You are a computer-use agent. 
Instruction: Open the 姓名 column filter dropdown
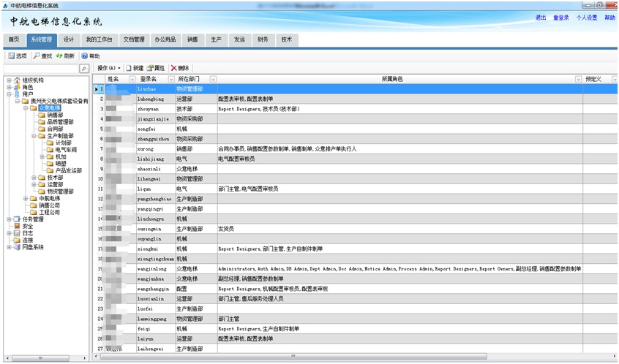click(132, 79)
